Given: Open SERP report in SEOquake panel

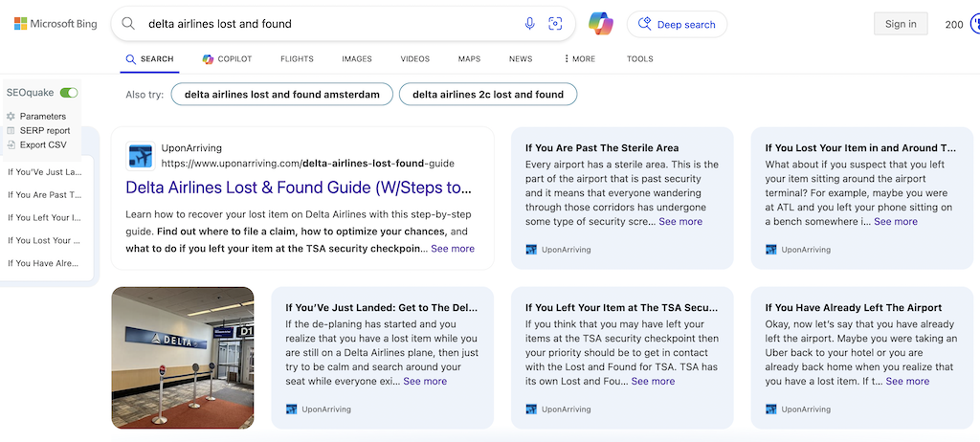Looking at the screenshot, I should coord(45,131).
